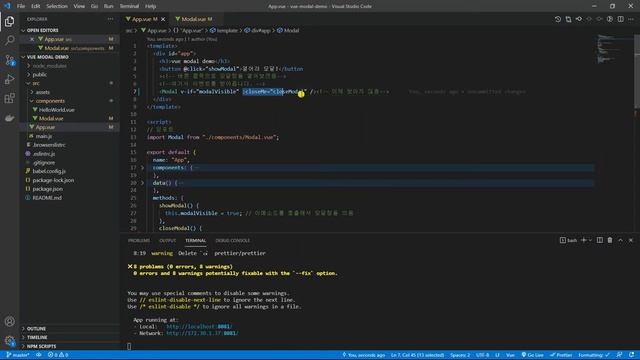Click Go Live in status bar

point(533,355)
